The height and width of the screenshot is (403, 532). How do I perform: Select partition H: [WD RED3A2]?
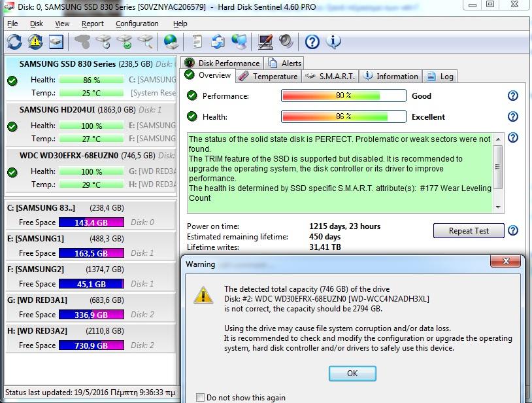click(x=91, y=338)
